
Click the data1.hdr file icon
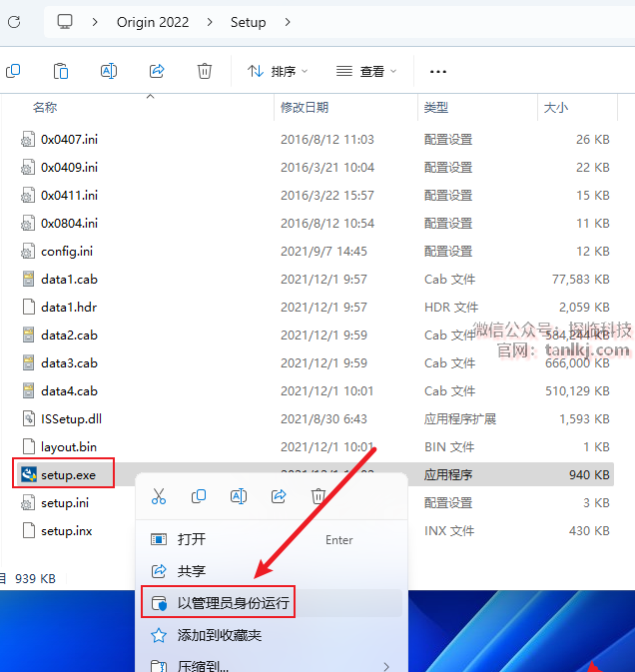[x=29, y=307]
